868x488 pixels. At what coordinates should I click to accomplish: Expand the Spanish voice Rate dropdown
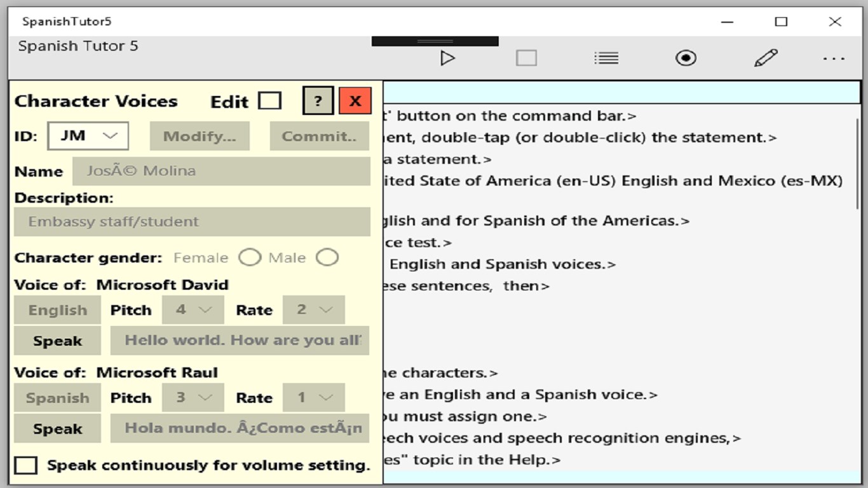(x=314, y=398)
